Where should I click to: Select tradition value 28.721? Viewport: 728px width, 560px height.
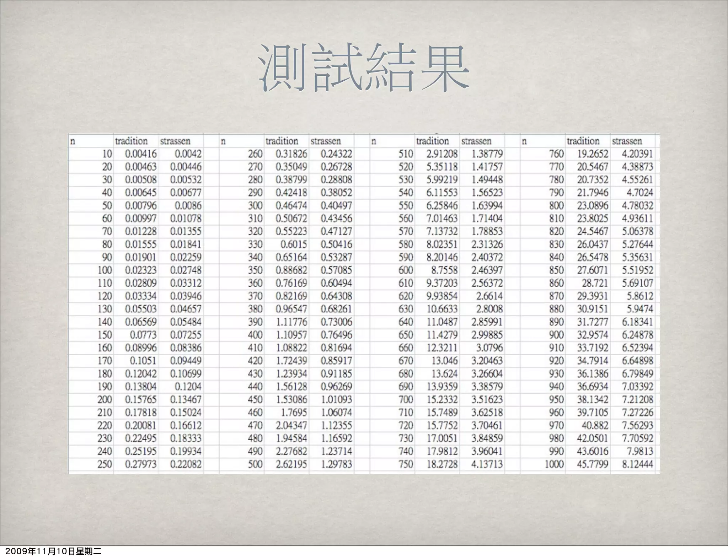pyautogui.click(x=595, y=283)
